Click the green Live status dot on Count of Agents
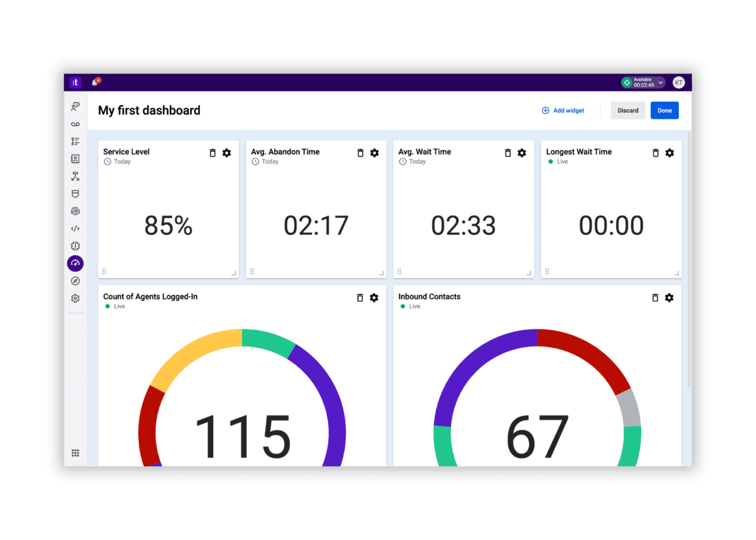This screenshot has width=756, height=540. point(107,306)
